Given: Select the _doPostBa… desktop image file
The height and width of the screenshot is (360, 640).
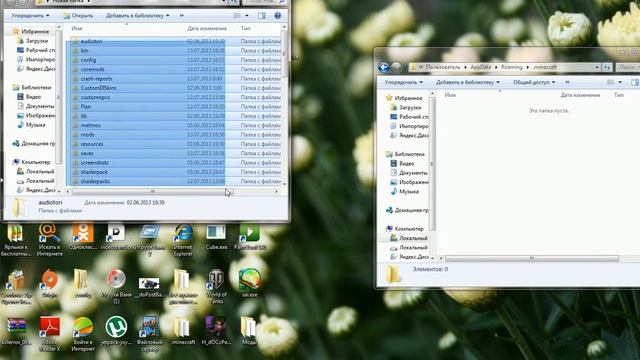Looking at the screenshot, I should pos(149,287).
